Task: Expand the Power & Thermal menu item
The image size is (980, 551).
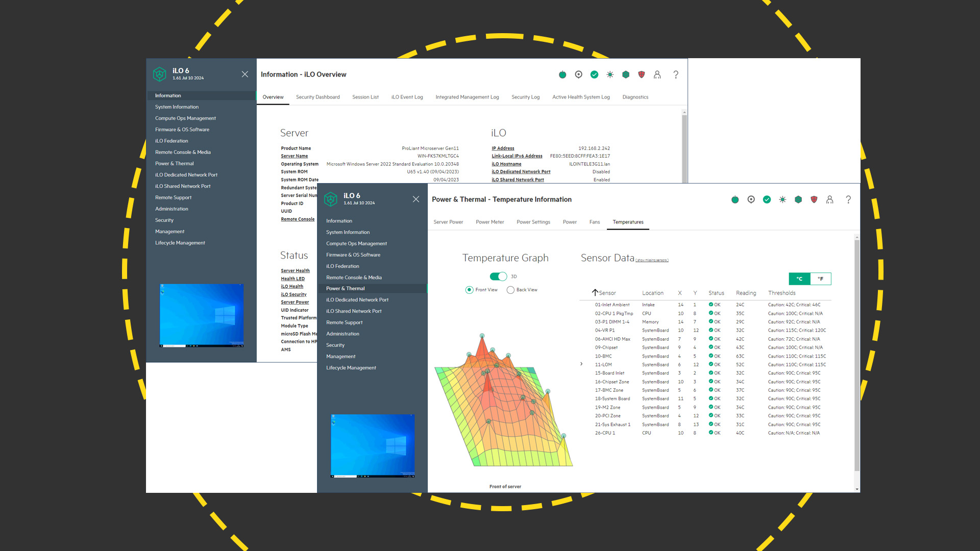Action: pyautogui.click(x=346, y=288)
